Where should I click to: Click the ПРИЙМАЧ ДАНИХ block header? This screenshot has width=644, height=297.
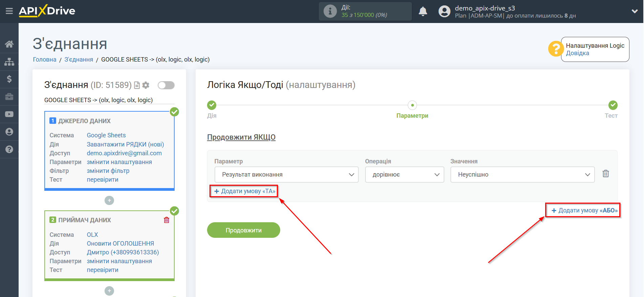point(84,220)
